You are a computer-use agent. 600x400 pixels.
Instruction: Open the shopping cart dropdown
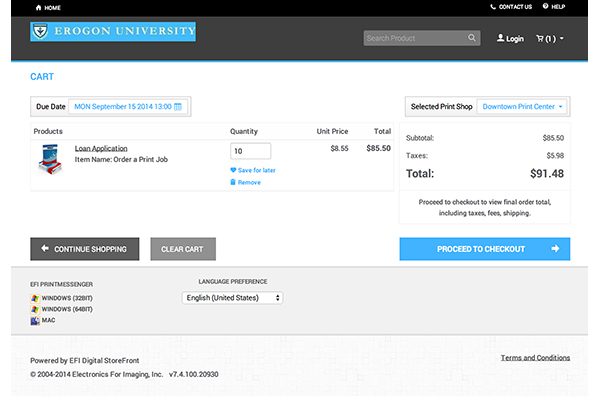550,39
